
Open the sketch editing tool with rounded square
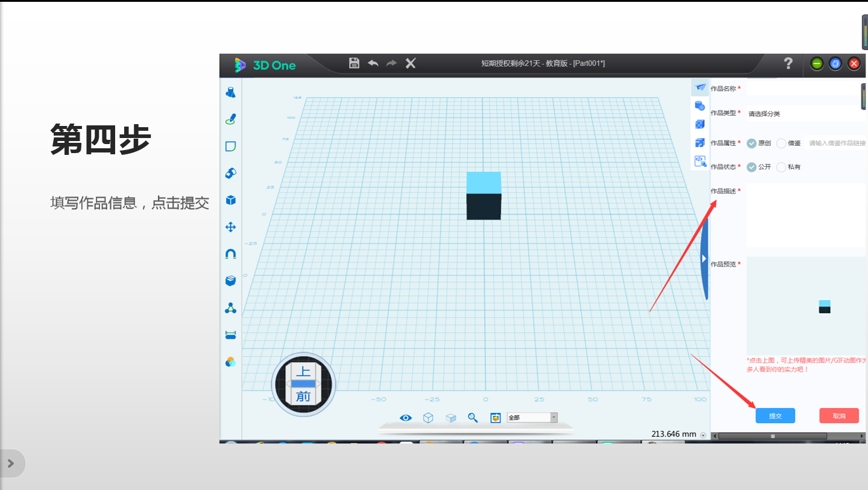230,146
